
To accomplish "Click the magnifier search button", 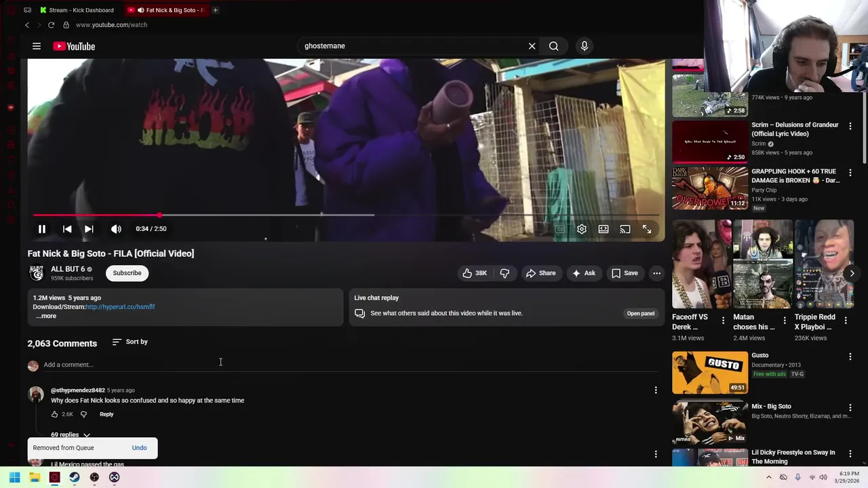I will [x=554, y=46].
